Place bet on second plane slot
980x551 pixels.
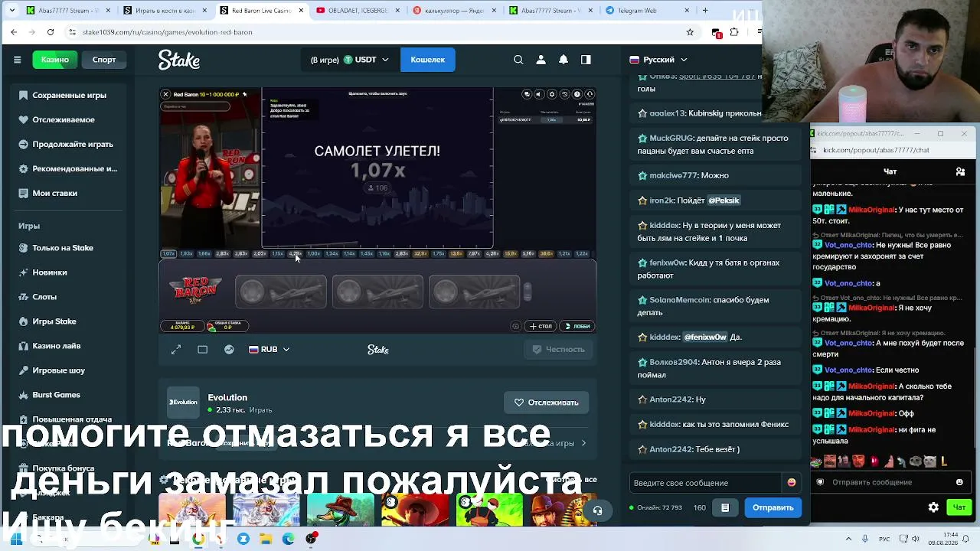coord(377,292)
